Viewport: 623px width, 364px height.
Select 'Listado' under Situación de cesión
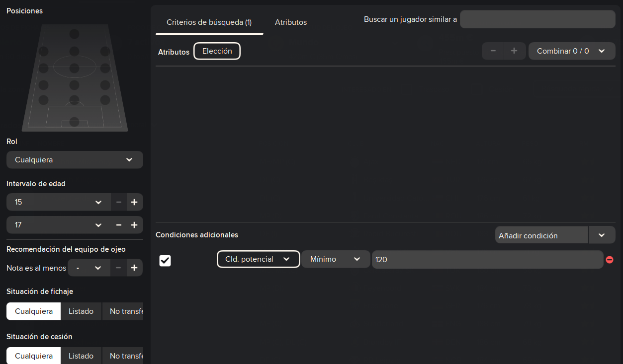pos(81,356)
